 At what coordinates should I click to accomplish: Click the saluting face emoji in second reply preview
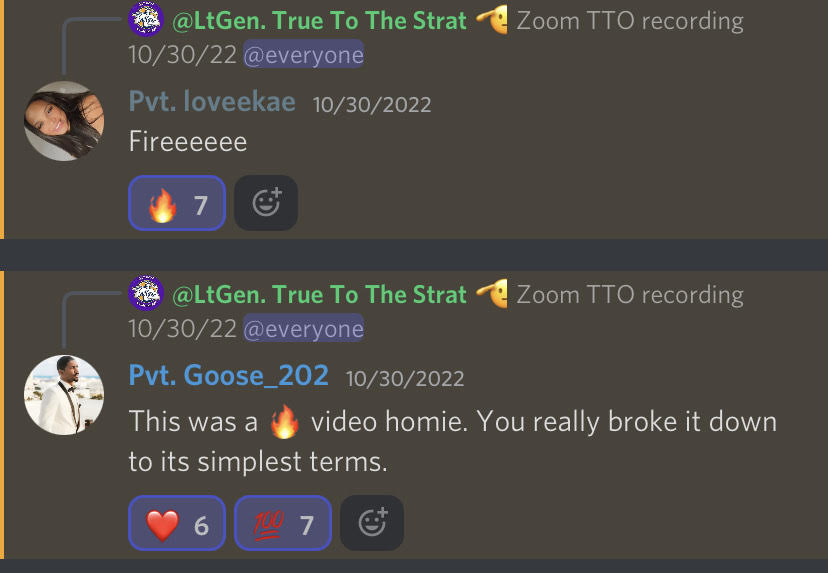[492, 294]
